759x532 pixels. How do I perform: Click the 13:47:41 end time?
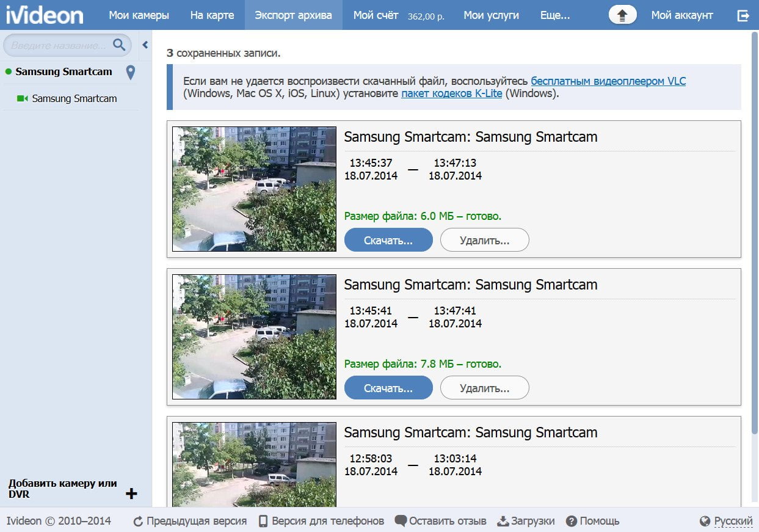pos(455,311)
